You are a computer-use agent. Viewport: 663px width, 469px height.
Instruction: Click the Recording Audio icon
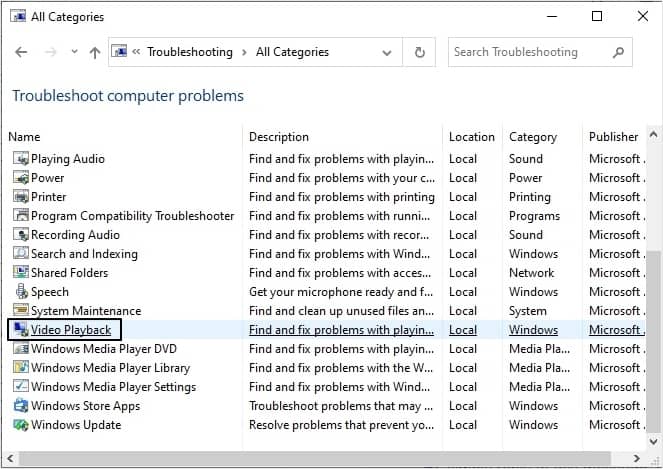tap(20, 234)
